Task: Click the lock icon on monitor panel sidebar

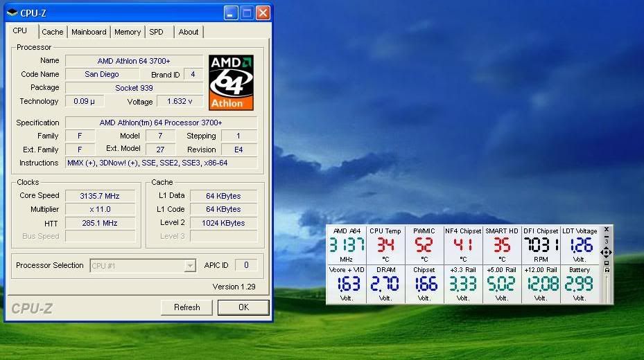Action: point(607,269)
